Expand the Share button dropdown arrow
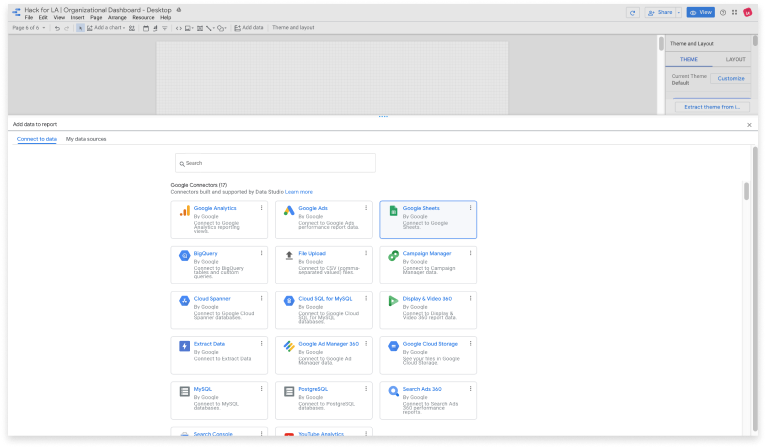766x448 pixels. pos(678,13)
